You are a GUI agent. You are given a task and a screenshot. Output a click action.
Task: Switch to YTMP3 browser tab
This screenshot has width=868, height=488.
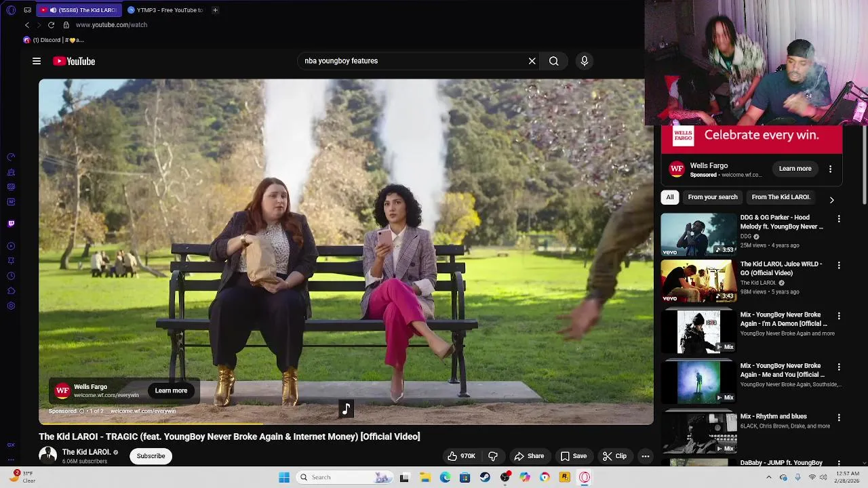(165, 10)
